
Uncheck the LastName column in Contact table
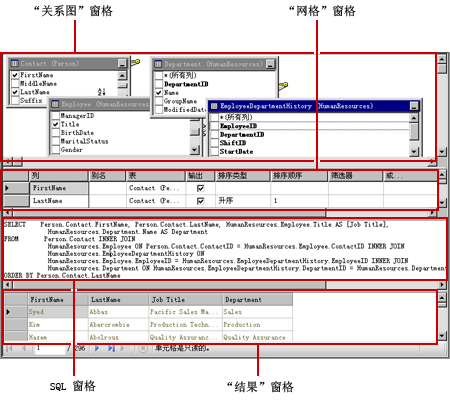point(15,92)
